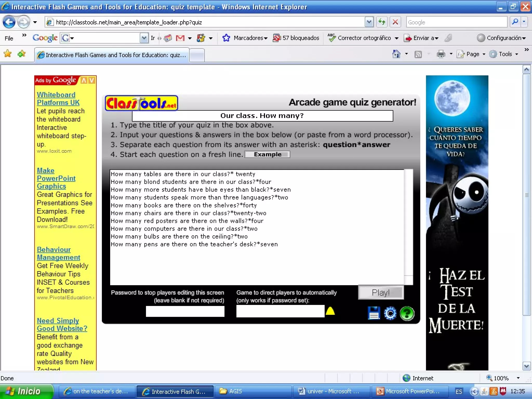Click the blue gear settings icon

(390, 314)
